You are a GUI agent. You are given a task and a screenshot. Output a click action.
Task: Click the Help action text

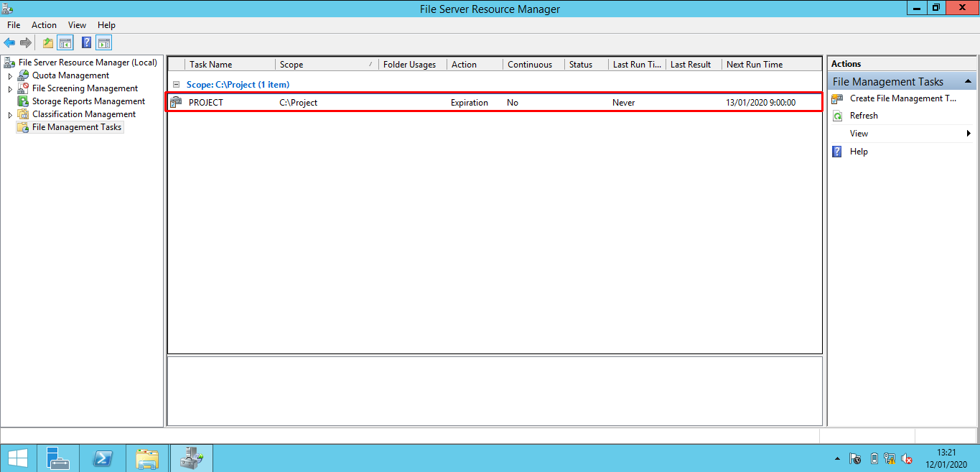pyautogui.click(x=859, y=152)
